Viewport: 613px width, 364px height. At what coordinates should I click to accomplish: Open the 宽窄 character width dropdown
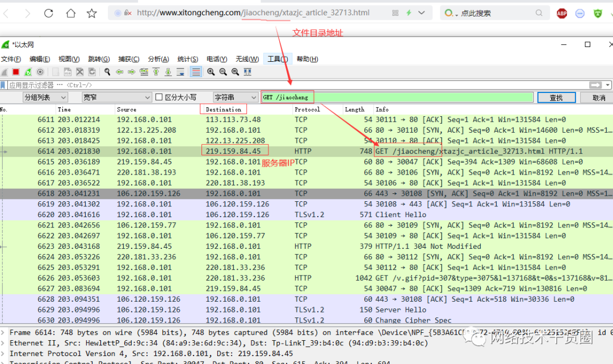pos(116,98)
